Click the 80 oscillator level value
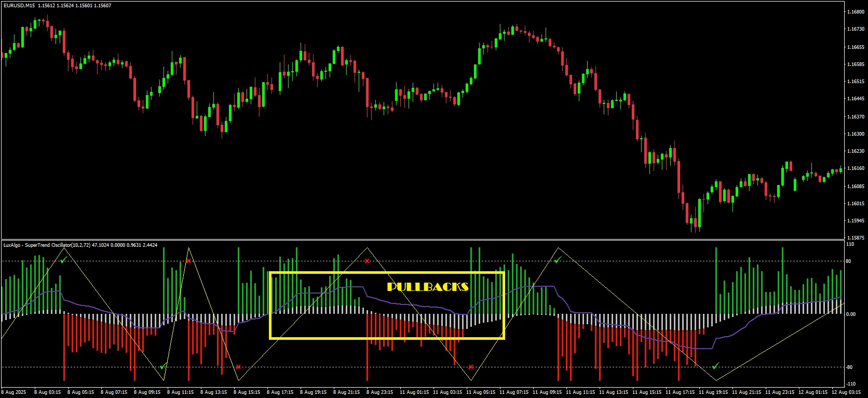The width and height of the screenshot is (868, 398). [848, 261]
